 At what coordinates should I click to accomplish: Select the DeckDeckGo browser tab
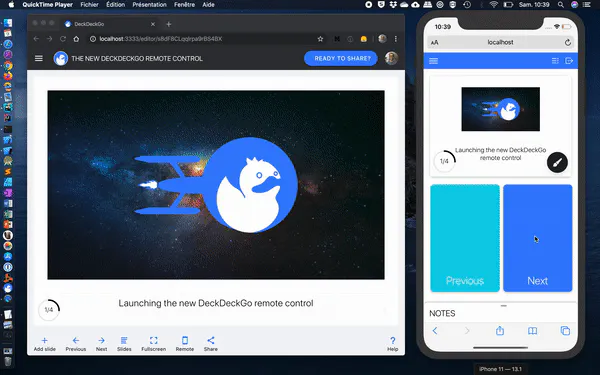[x=110, y=24]
